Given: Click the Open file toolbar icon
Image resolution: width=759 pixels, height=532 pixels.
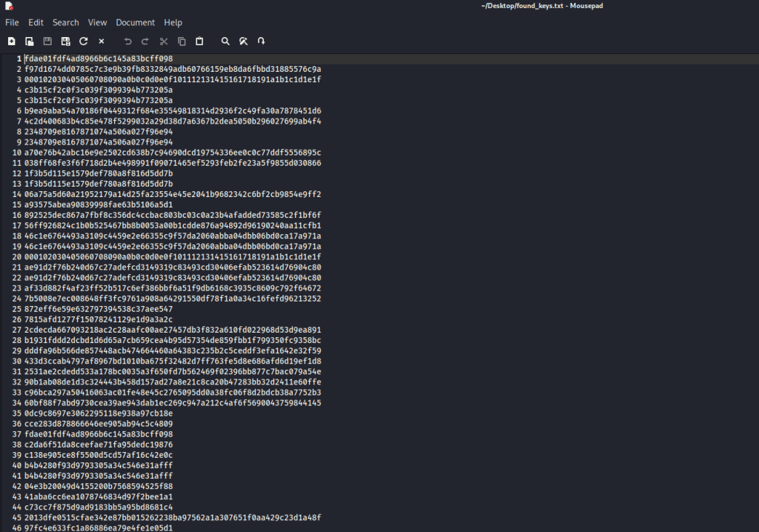Looking at the screenshot, I should [30, 41].
